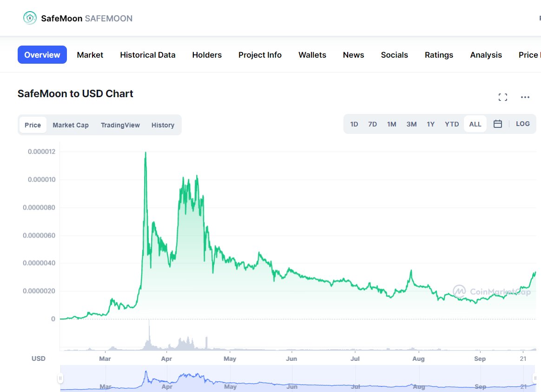Open the Ratings tab
Viewport: 541px width, 392px height.
[x=439, y=55]
